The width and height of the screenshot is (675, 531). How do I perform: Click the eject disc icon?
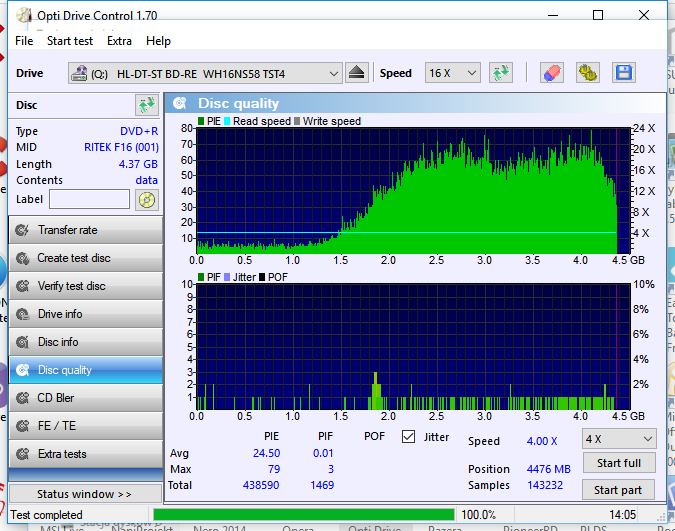pyautogui.click(x=358, y=73)
